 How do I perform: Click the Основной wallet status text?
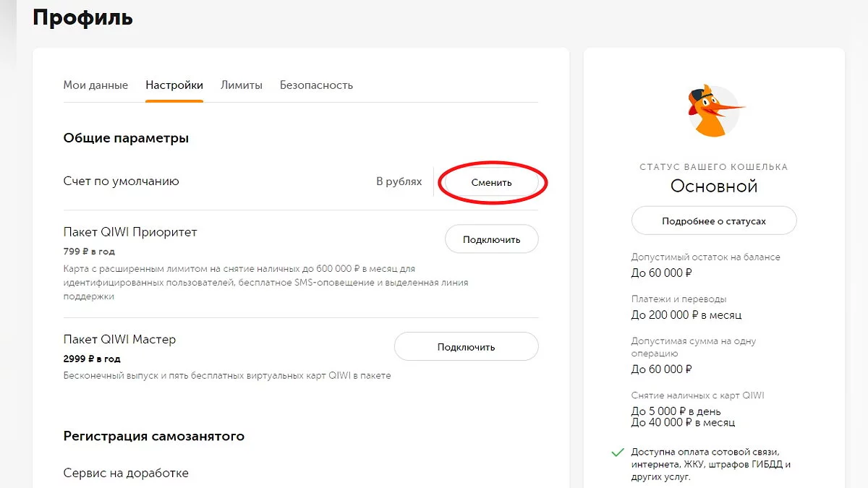pyautogui.click(x=713, y=187)
